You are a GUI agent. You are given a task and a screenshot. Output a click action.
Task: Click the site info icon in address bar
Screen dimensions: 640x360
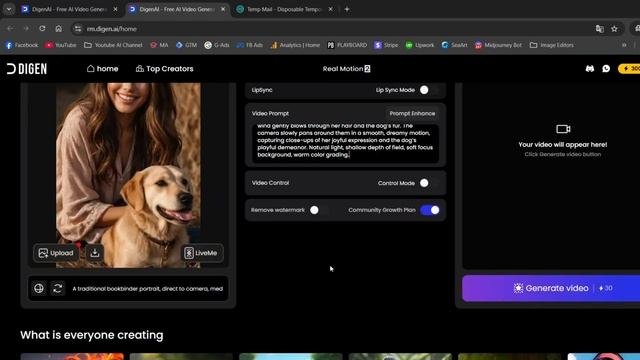pos(78,29)
